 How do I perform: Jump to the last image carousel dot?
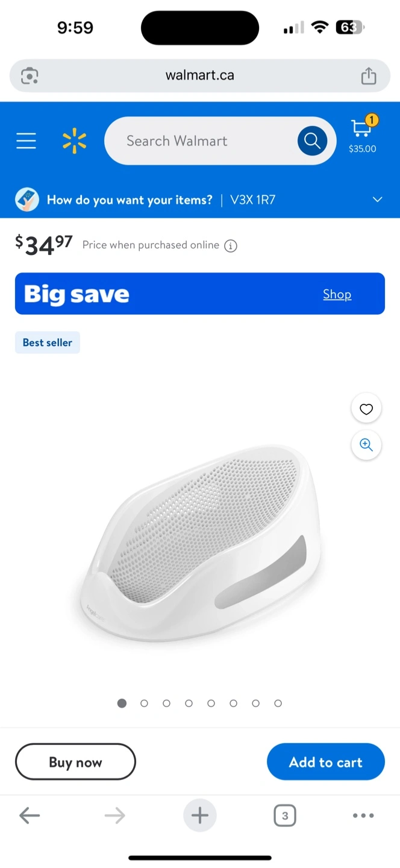pyautogui.click(x=278, y=703)
